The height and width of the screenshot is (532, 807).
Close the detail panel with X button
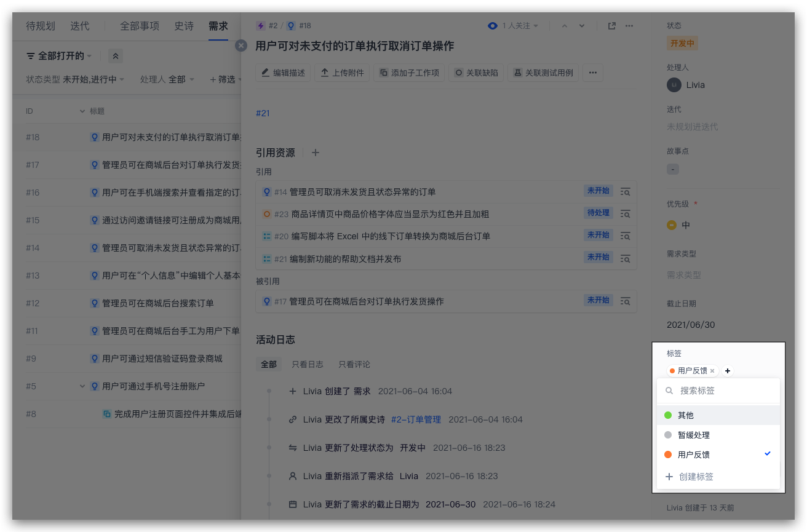click(241, 46)
